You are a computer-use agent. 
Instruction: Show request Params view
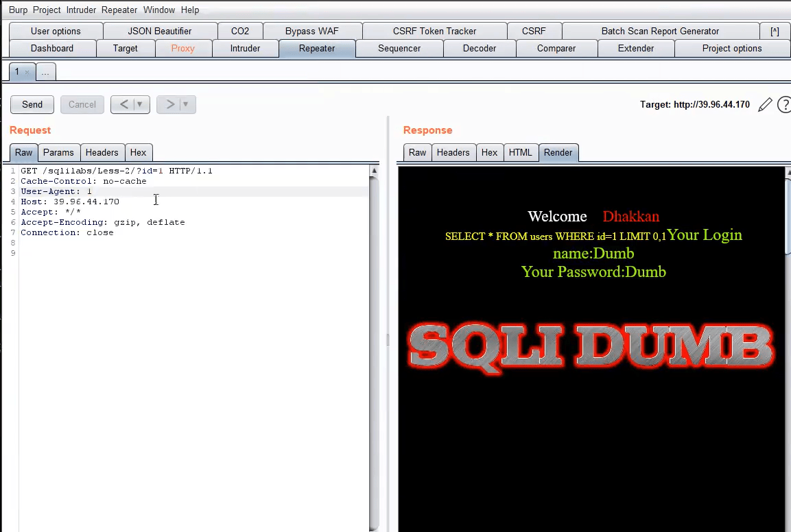click(x=58, y=152)
